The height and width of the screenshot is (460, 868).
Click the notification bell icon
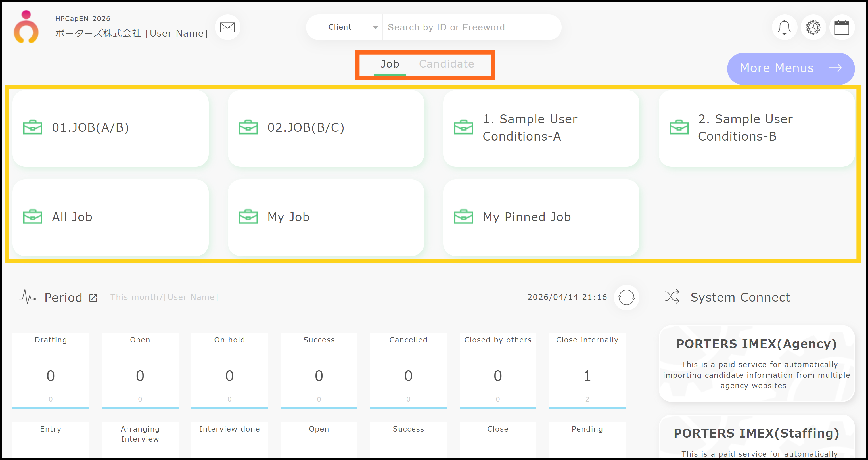(x=784, y=27)
